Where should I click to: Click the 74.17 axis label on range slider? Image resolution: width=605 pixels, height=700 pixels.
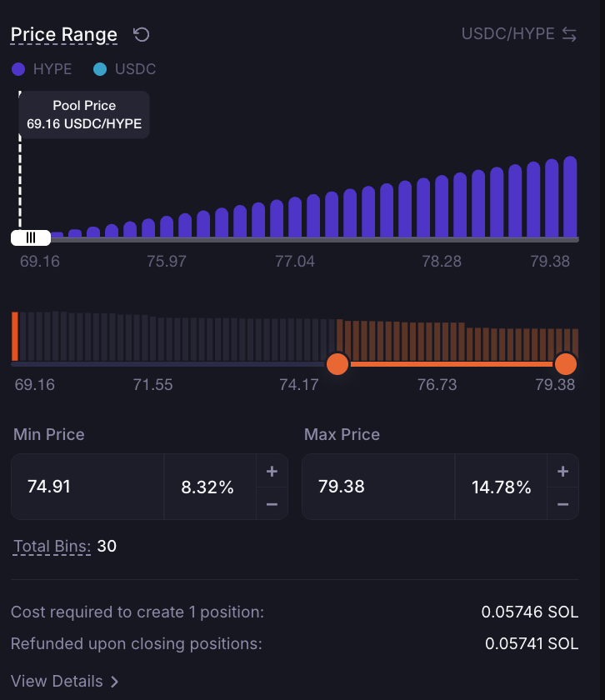298,384
